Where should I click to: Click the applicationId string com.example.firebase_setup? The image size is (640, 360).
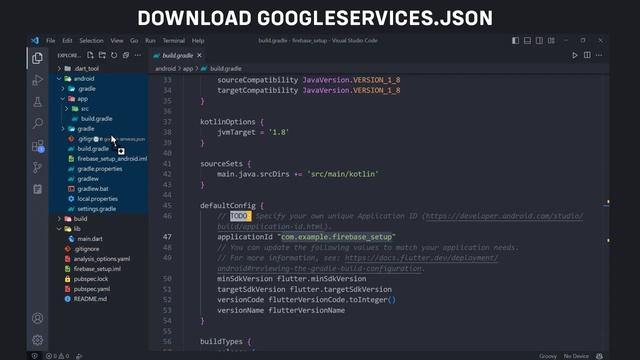tap(336, 237)
